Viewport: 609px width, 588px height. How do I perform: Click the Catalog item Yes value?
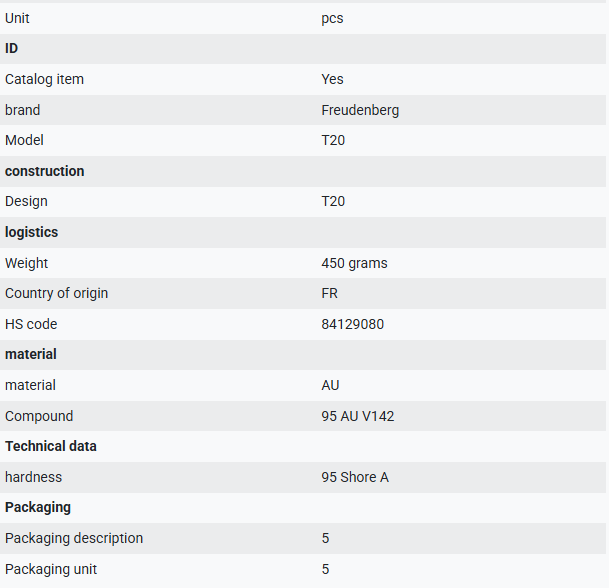[x=332, y=79]
